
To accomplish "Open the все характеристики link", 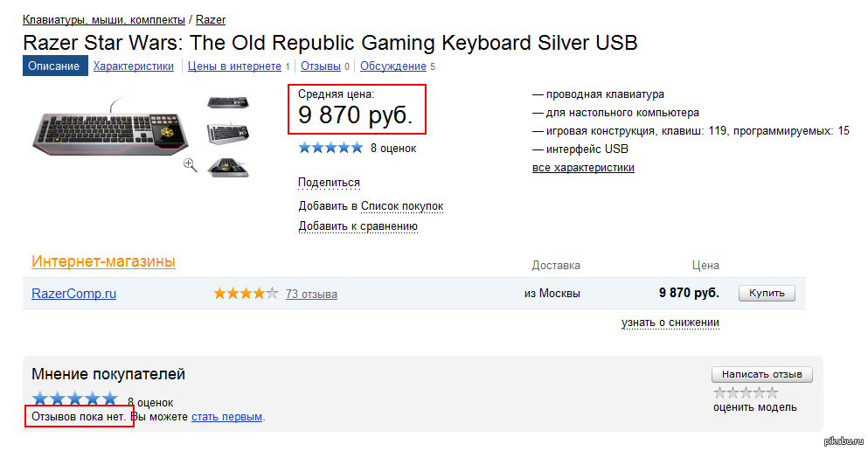I will (x=583, y=168).
